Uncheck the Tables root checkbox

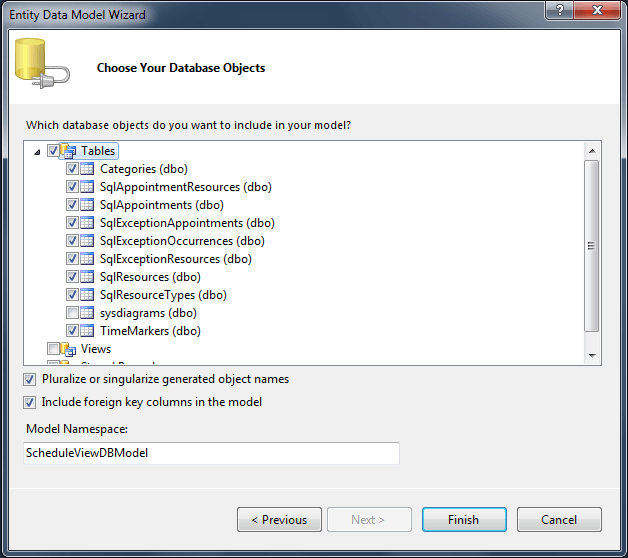click(53, 151)
